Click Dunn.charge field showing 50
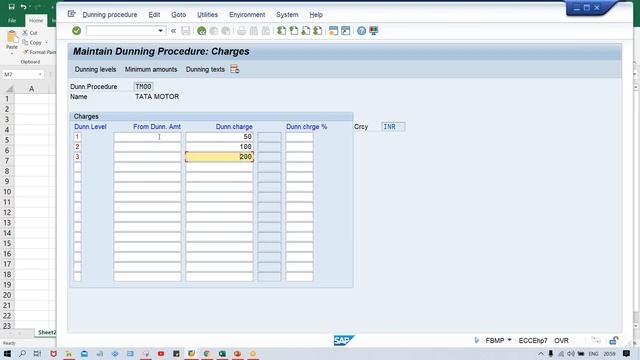The width and height of the screenshot is (640, 360). coord(219,137)
